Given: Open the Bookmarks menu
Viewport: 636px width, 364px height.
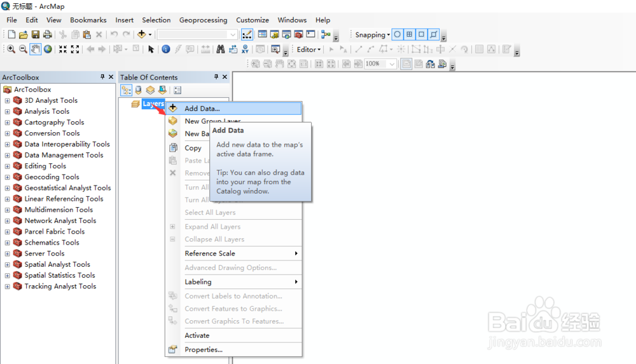Looking at the screenshot, I should (x=88, y=20).
